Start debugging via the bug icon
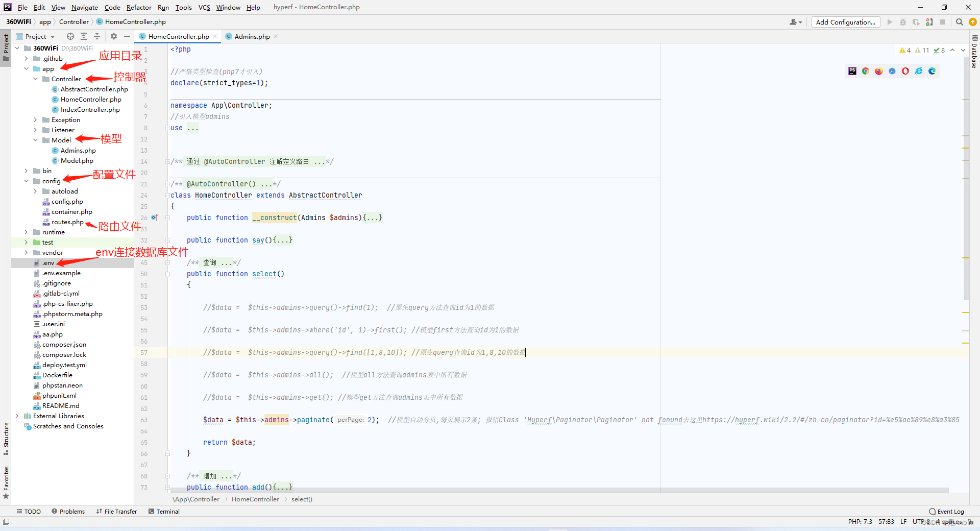The image size is (980, 531). pos(903,22)
